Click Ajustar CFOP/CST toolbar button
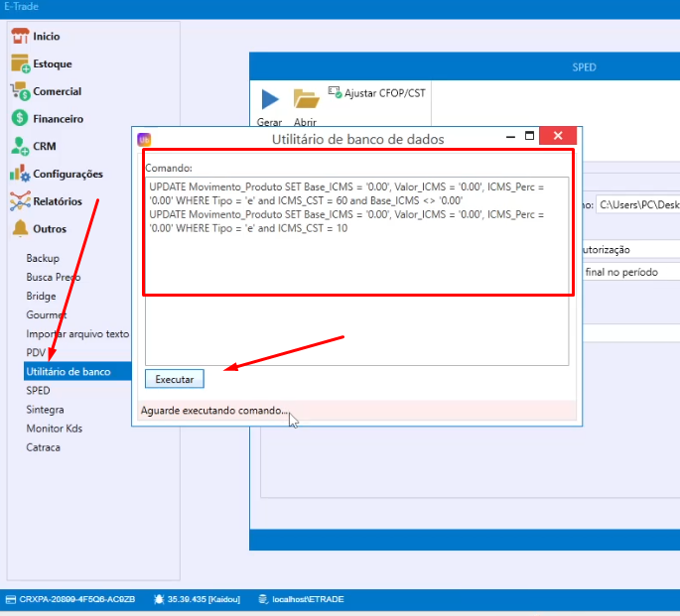Viewport: 680px width, 616px height. coord(376,92)
